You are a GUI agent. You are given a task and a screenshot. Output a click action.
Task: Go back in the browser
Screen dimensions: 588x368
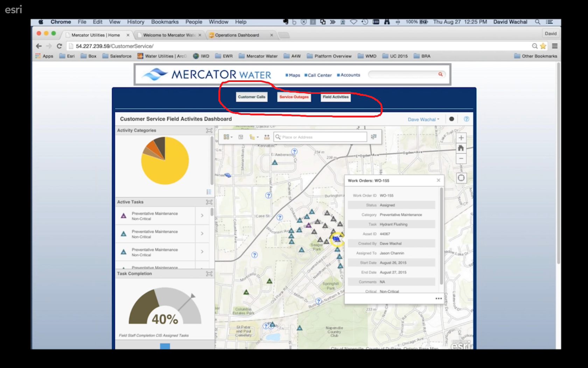[x=39, y=46]
